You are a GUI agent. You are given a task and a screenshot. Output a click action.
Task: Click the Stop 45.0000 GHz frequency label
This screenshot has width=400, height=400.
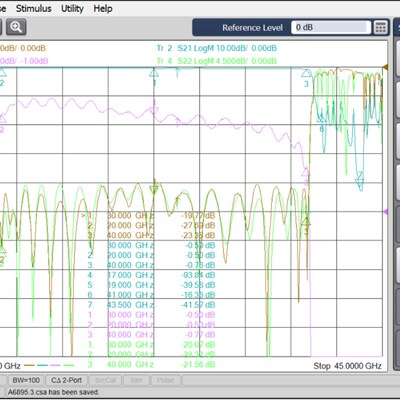(347, 366)
